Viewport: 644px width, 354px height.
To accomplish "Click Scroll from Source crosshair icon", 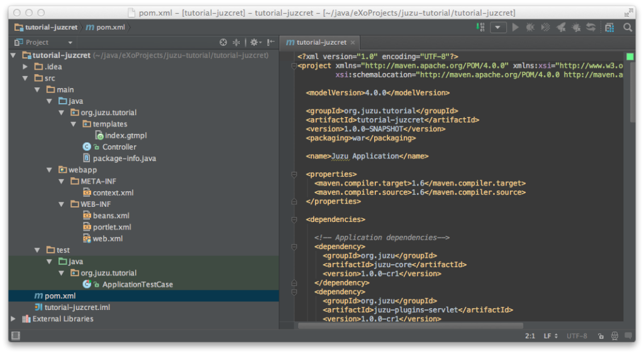I will 223,42.
